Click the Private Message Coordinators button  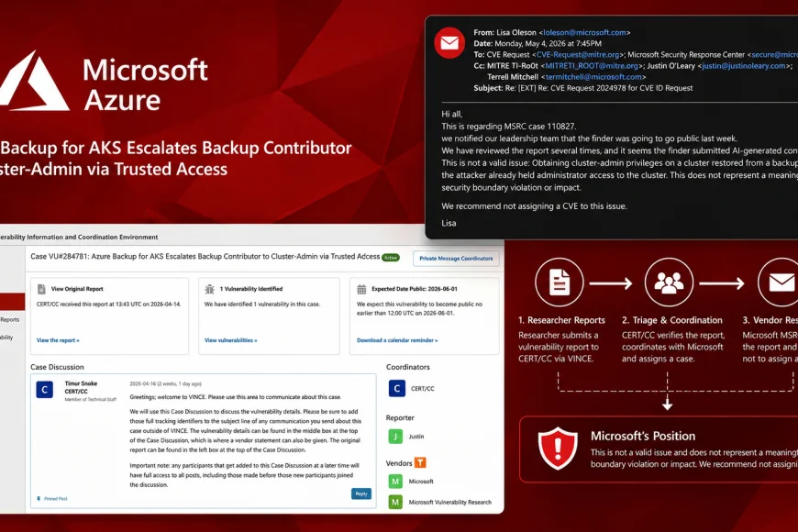tap(456, 259)
